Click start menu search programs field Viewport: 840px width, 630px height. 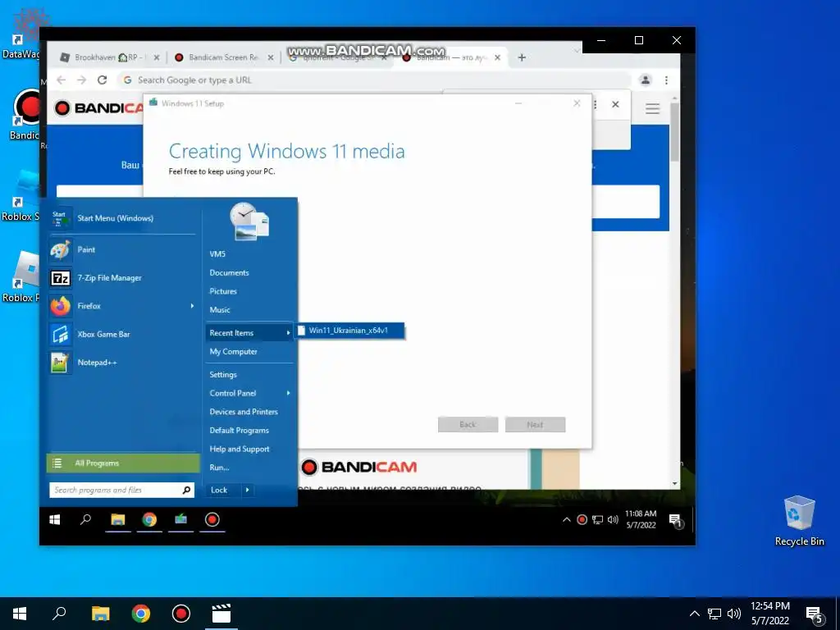tap(121, 490)
